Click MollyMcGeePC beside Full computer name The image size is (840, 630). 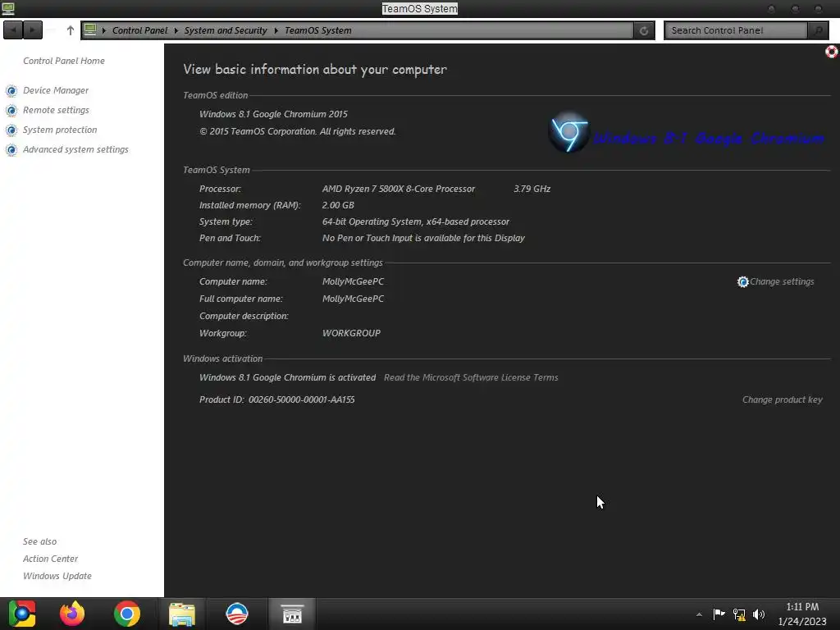click(x=353, y=299)
